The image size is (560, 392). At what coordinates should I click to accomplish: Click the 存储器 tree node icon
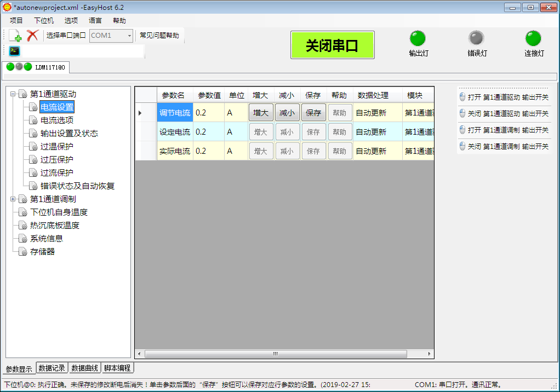tap(23, 252)
